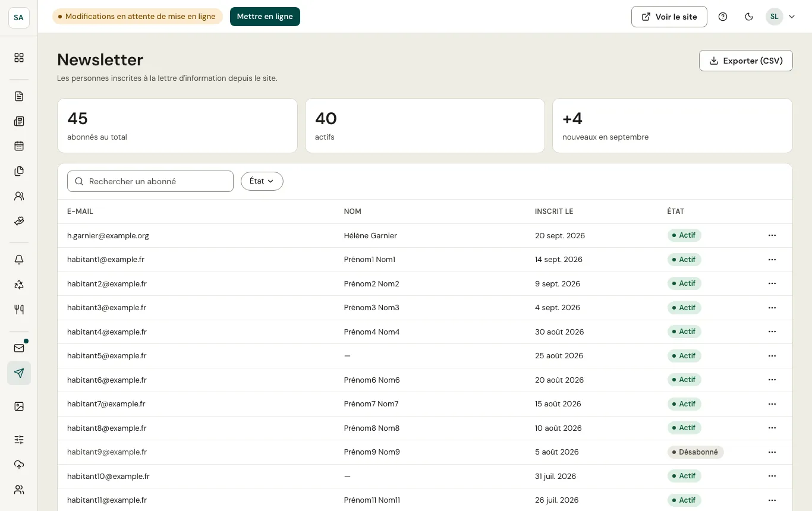Focus the Rechercher un abonné search field
The width and height of the screenshot is (812, 511).
coord(150,181)
